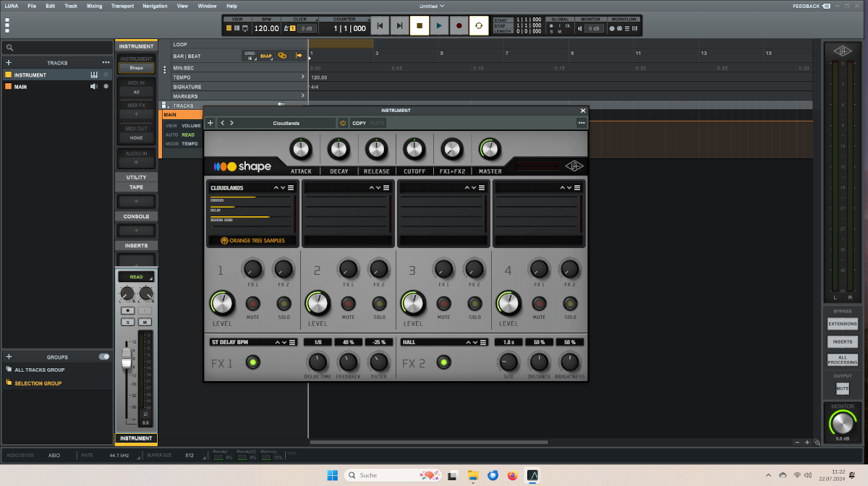Expand the MARKERS row
This screenshot has width=868, height=486.
[303, 95]
